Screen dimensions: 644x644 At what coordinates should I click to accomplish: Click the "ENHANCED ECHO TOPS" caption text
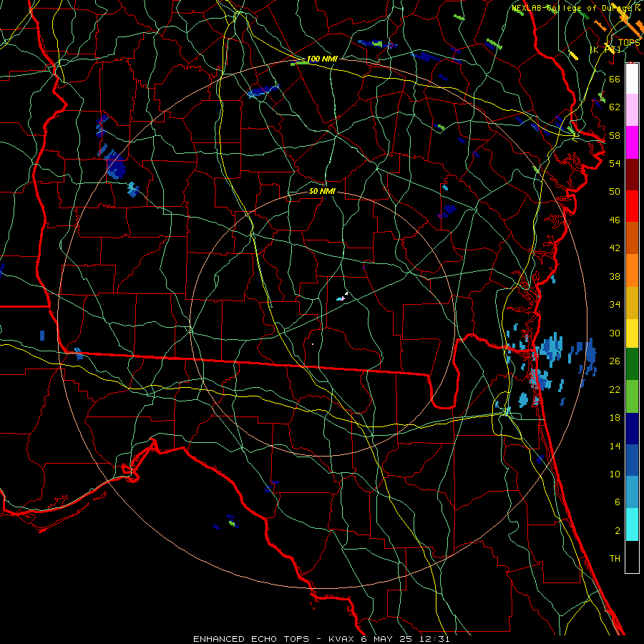coord(251,639)
